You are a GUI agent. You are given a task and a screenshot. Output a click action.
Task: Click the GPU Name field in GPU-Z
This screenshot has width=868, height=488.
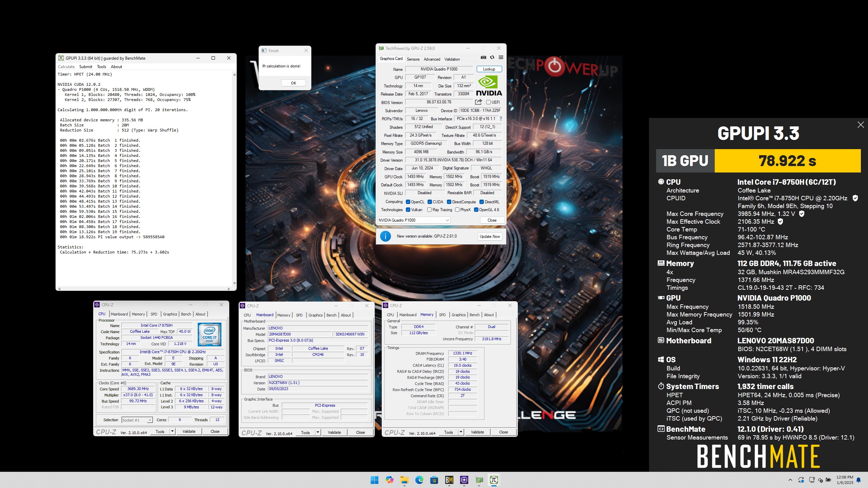coord(439,69)
